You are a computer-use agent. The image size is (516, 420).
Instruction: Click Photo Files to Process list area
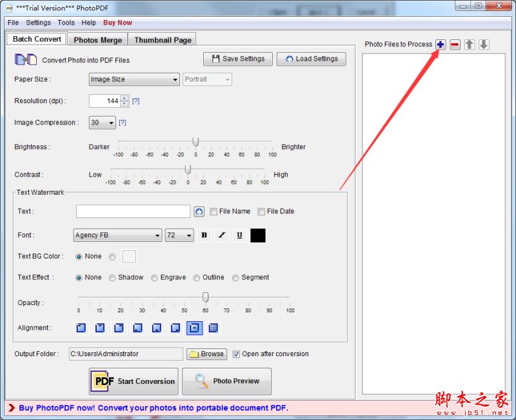pos(433,224)
